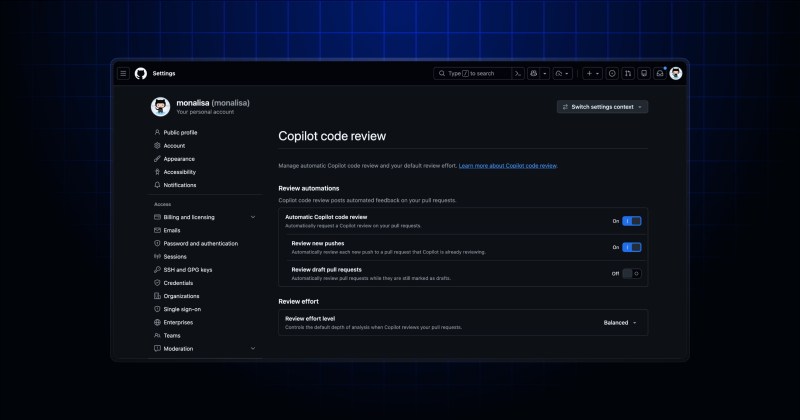Click the Billing and licensing card icon
This screenshot has height=420, width=800.
coord(157,217)
